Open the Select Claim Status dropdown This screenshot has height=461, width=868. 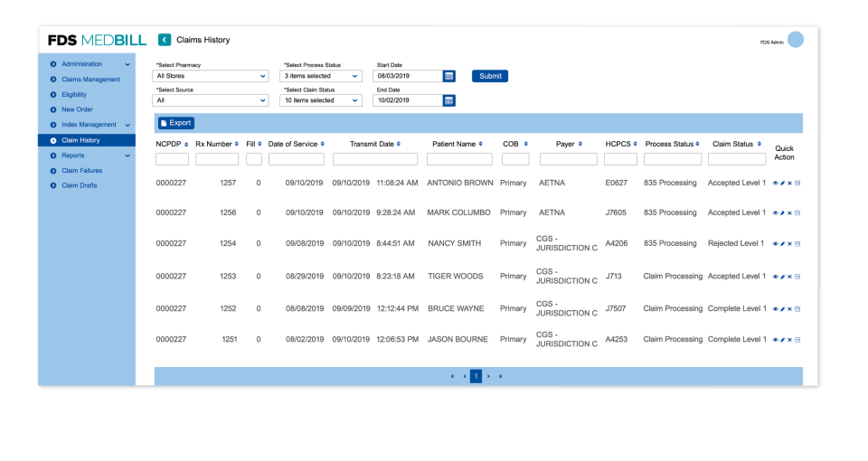[x=321, y=100]
